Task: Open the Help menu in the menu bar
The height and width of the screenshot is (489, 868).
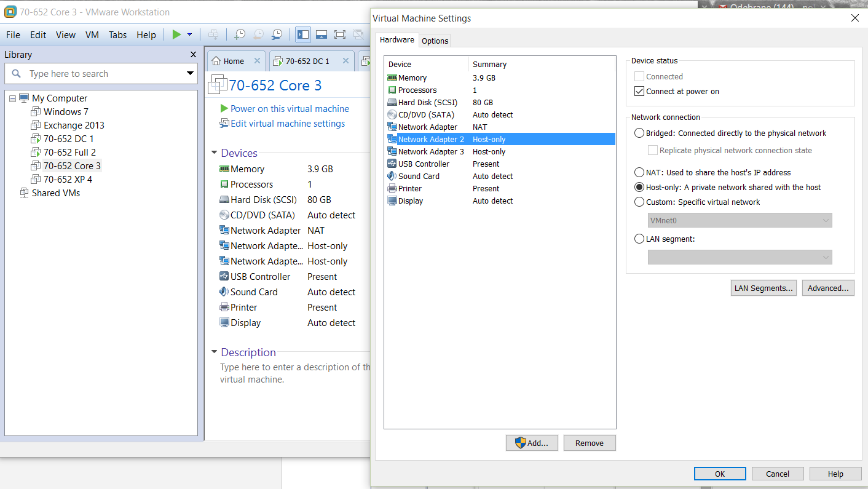Action: [x=146, y=35]
